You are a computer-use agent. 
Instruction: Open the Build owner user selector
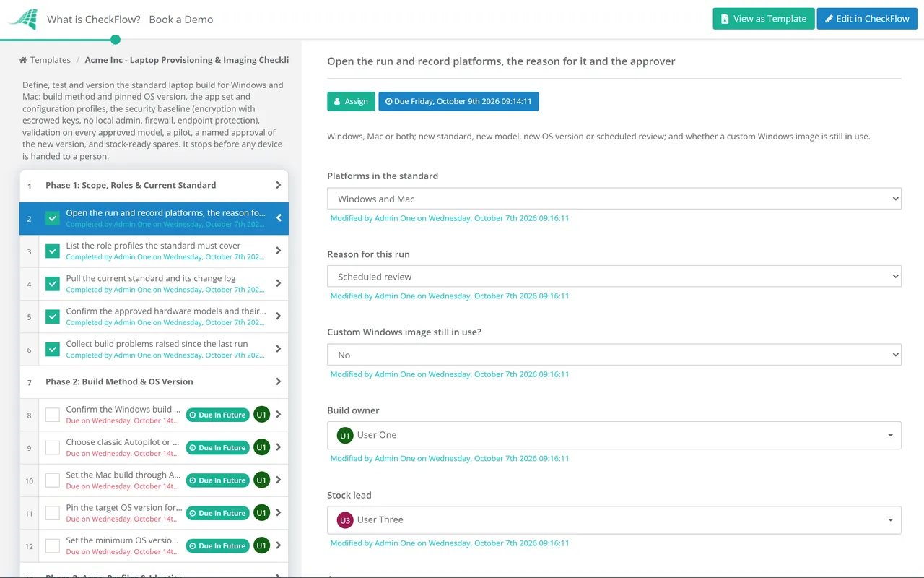coord(614,435)
